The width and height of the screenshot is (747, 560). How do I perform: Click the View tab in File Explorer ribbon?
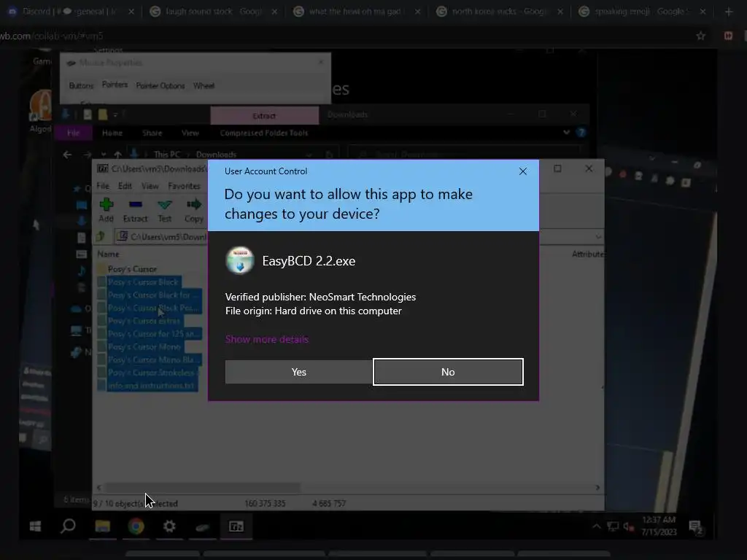click(x=190, y=133)
